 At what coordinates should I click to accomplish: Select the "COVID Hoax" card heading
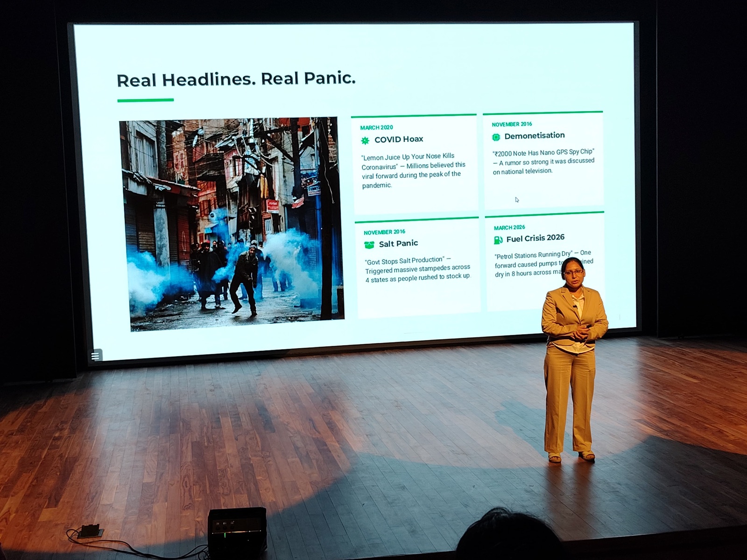(x=399, y=139)
